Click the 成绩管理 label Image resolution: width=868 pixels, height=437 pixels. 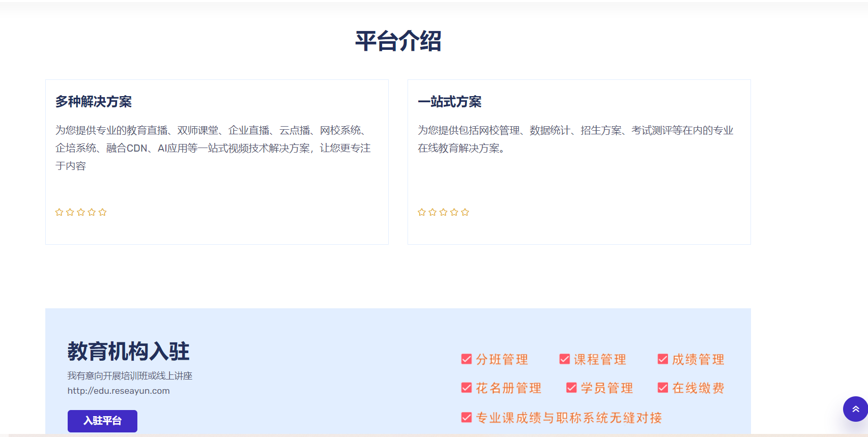pyautogui.click(x=699, y=360)
